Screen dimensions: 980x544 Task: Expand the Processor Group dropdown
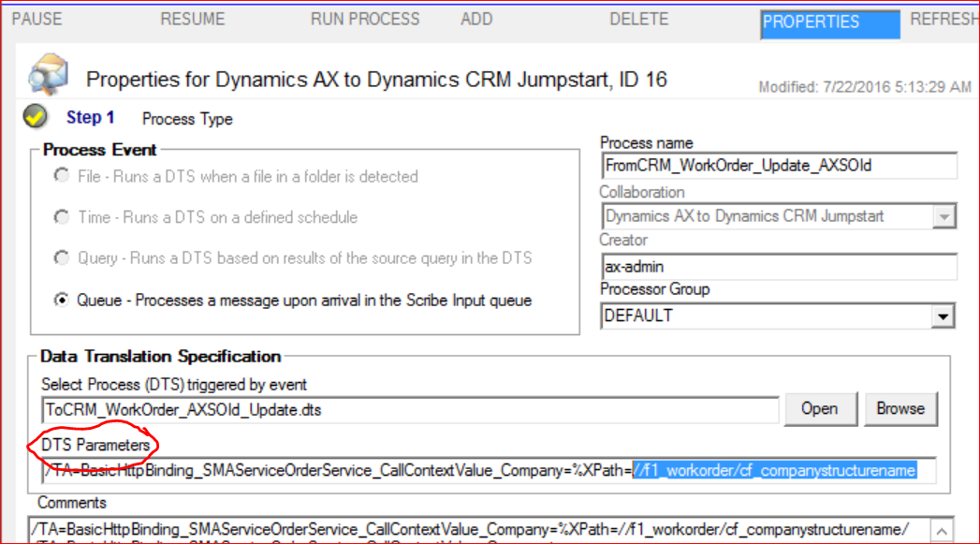coord(943,316)
